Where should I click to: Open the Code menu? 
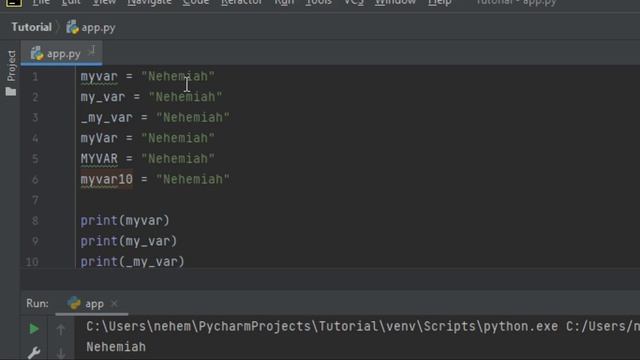tap(196, 2)
